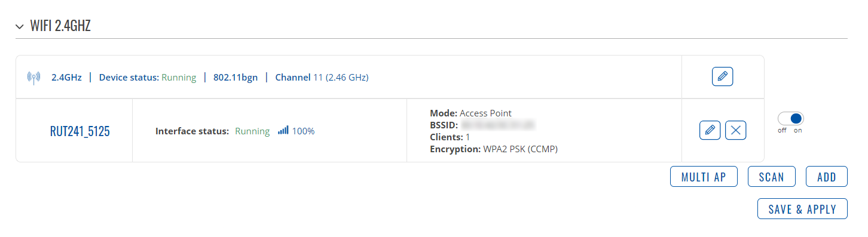Collapse the WIFI 2.4GHZ section chevron
The width and height of the screenshot is (868, 237).
pos(20,26)
